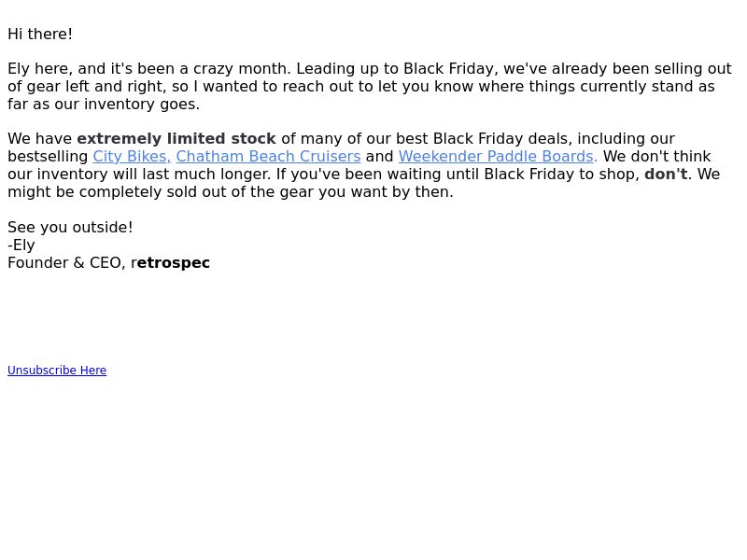Open the Chatham Beach Cruisers link
The height and width of the screenshot is (560, 747).
pos(268,156)
